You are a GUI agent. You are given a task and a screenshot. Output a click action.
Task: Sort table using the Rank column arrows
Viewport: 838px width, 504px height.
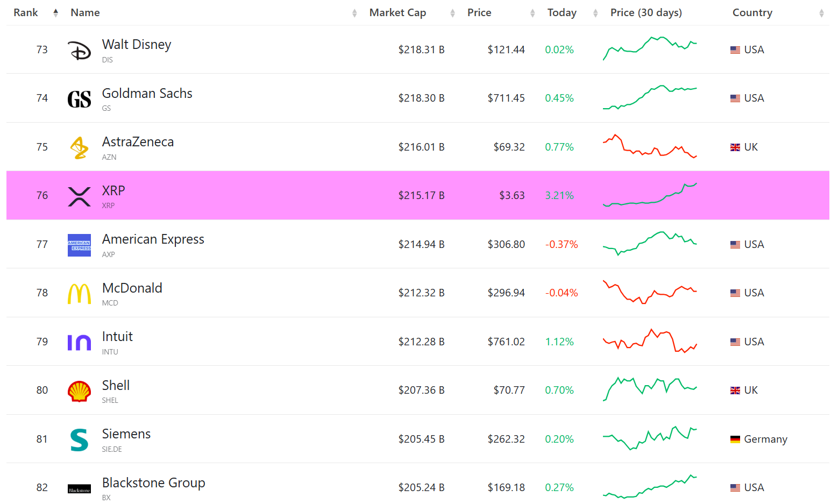click(55, 13)
